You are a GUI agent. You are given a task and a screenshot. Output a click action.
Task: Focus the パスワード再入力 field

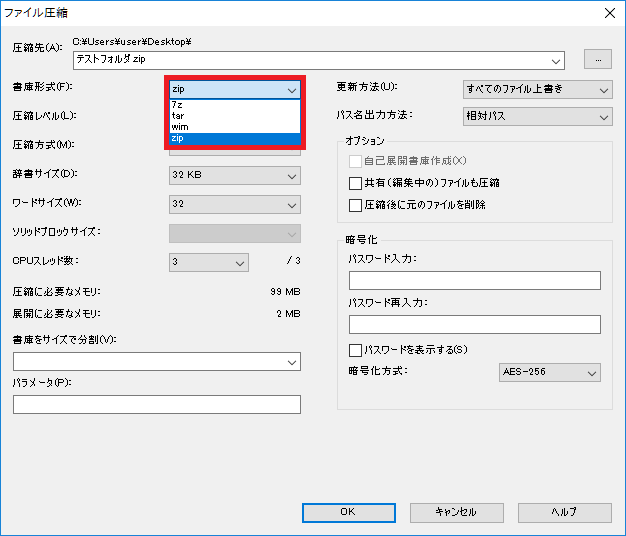(x=475, y=324)
